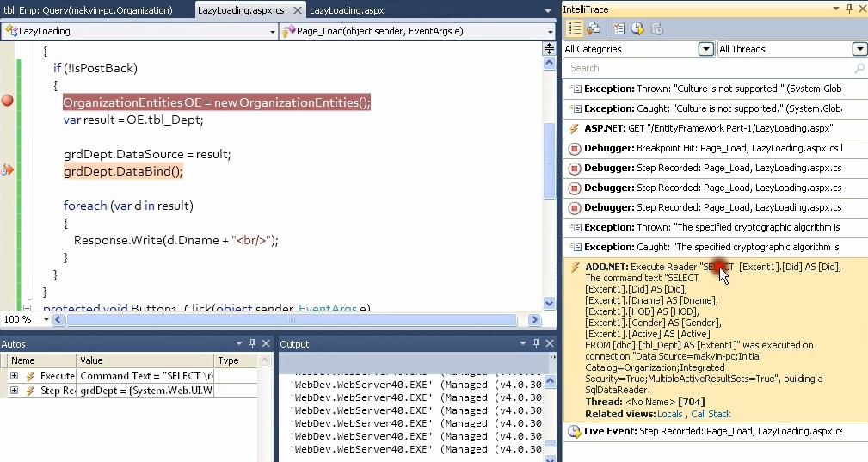The width and height of the screenshot is (868, 462).
Task: Open the Locals related view link
Action: tap(669, 414)
